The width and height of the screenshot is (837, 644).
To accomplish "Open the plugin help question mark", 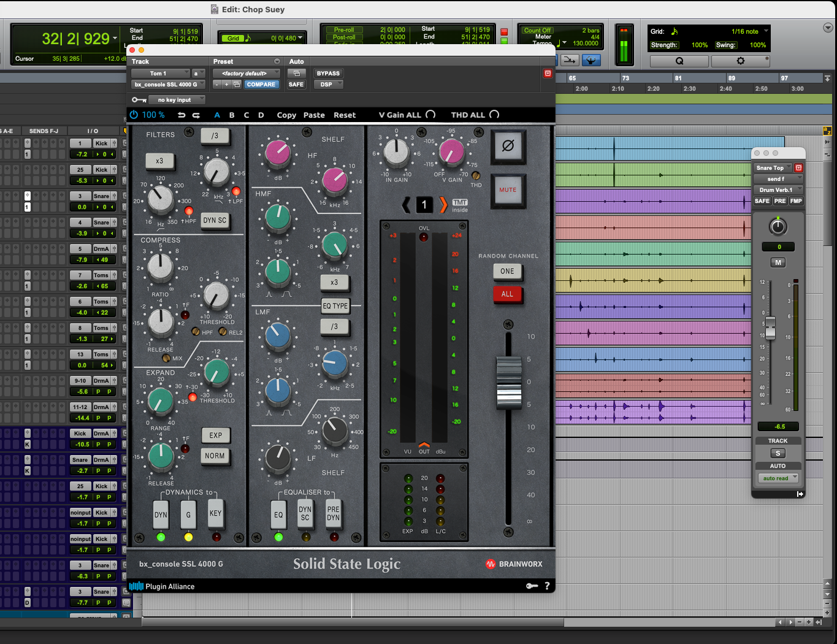I will tap(548, 586).
